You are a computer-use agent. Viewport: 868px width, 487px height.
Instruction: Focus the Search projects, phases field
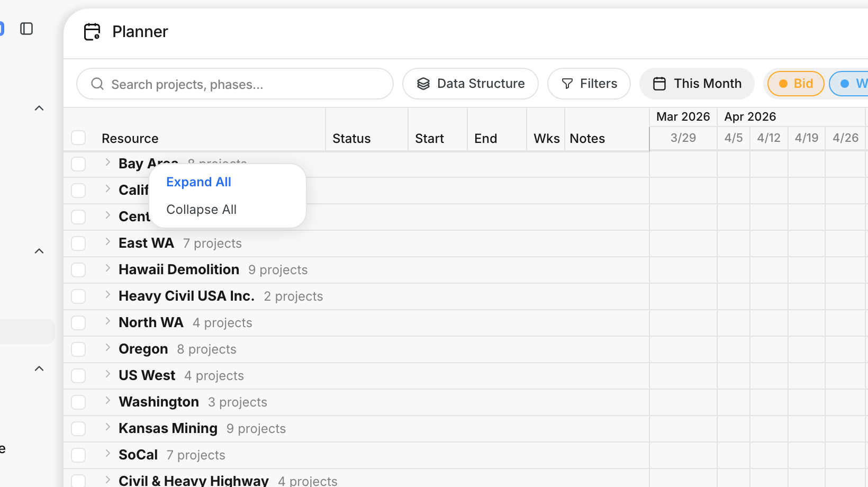click(x=235, y=84)
